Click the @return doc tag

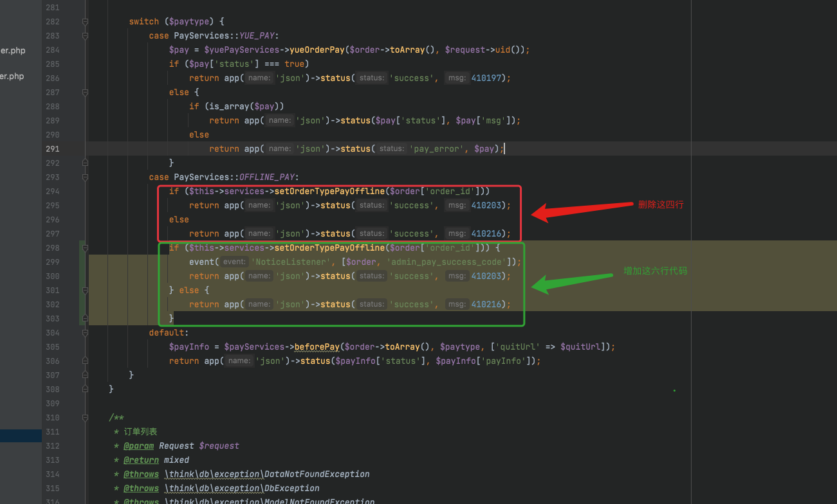(142, 460)
